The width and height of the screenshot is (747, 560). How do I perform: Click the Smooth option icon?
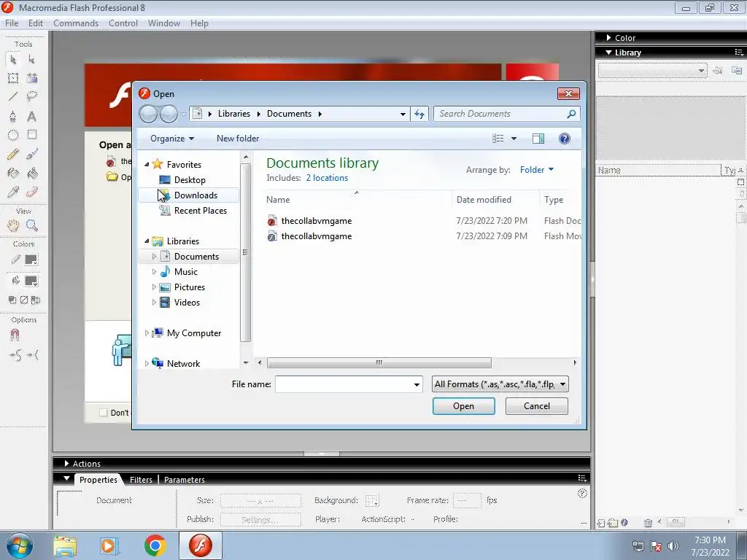pyautogui.click(x=15, y=355)
